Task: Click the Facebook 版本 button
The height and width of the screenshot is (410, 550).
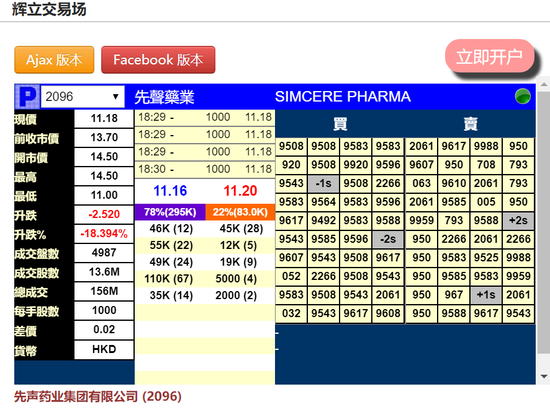Action: (x=158, y=60)
